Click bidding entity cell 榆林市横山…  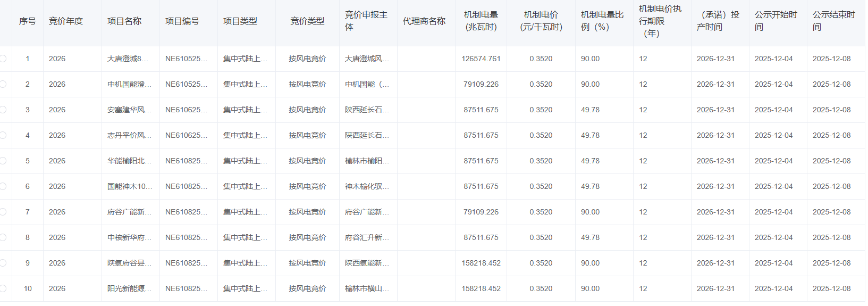coord(367,288)
